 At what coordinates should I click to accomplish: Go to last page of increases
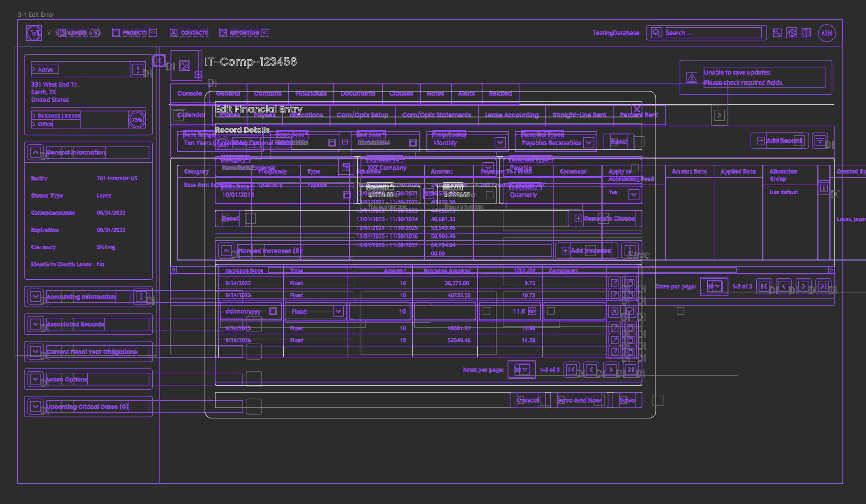631,369
